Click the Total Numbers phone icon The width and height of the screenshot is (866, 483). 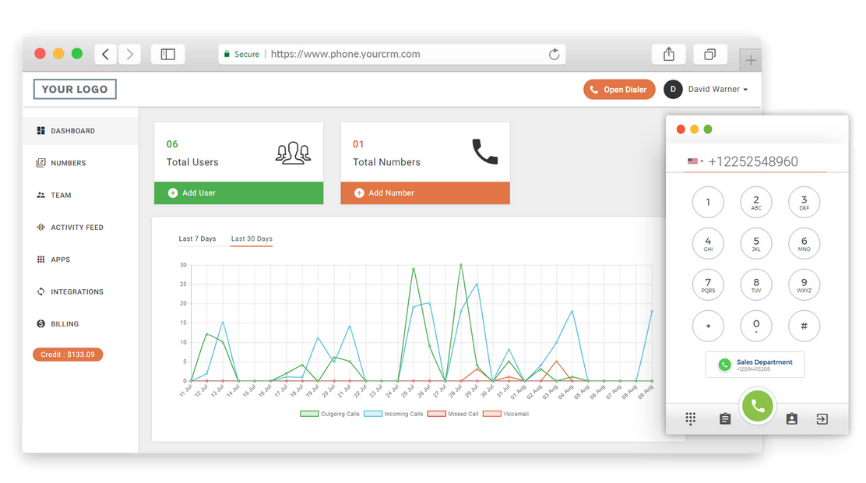[485, 152]
